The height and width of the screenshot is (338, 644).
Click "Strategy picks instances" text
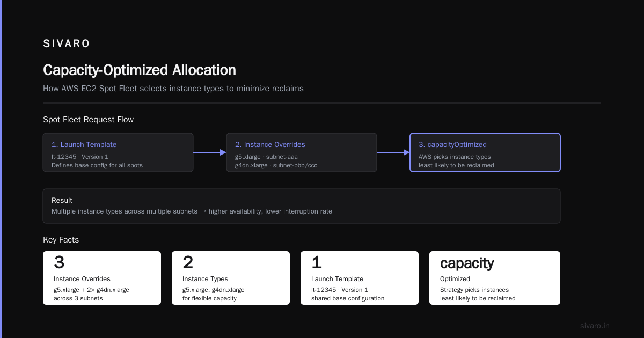click(474, 290)
